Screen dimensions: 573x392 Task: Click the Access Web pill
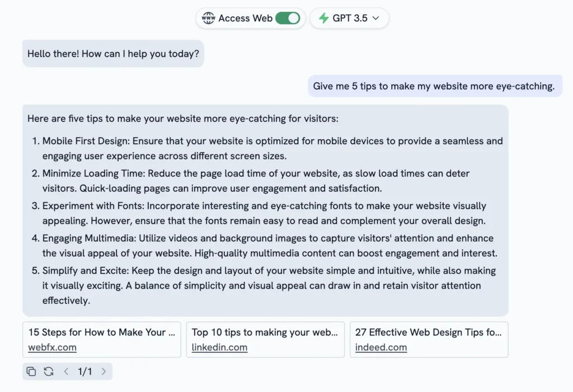[x=250, y=18]
